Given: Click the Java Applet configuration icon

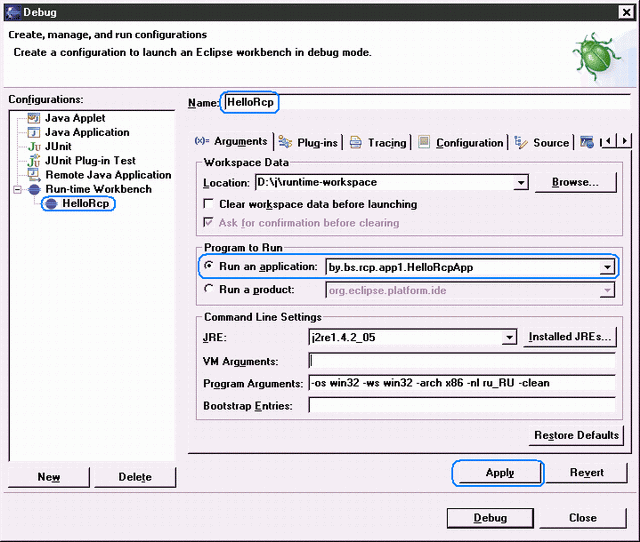Looking at the screenshot, I should click(x=33, y=118).
